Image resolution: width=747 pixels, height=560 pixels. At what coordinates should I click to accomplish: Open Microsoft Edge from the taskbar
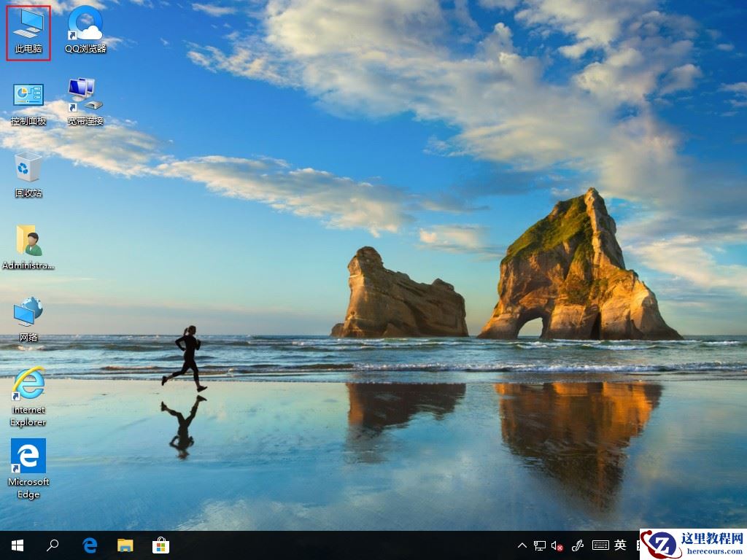click(89, 545)
